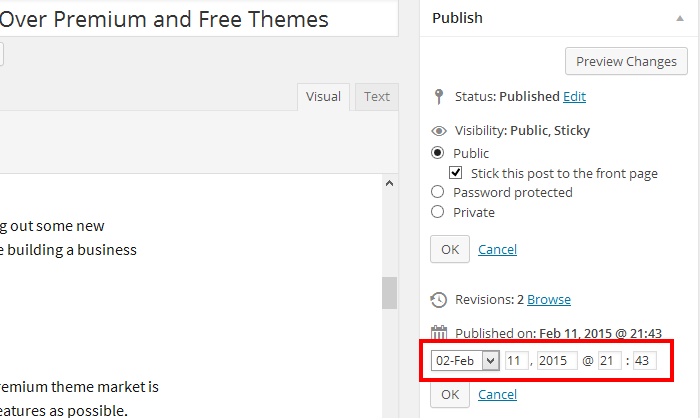Click the year field showing 2015

click(x=556, y=361)
